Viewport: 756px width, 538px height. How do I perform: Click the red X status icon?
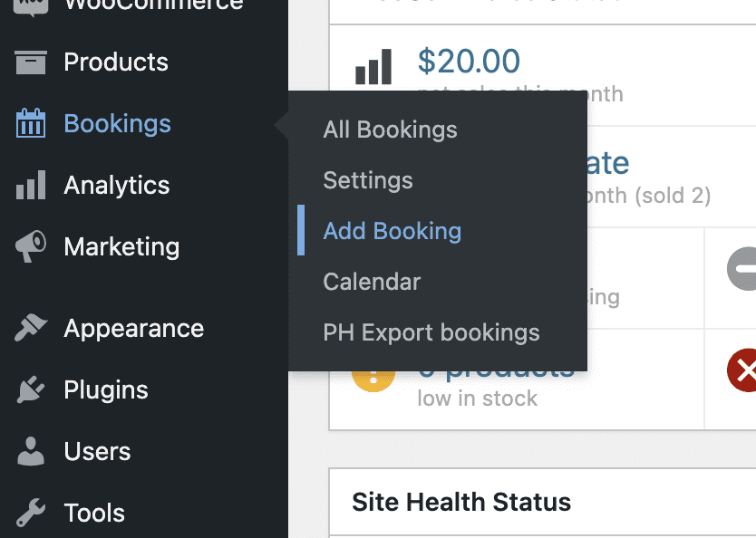742,370
